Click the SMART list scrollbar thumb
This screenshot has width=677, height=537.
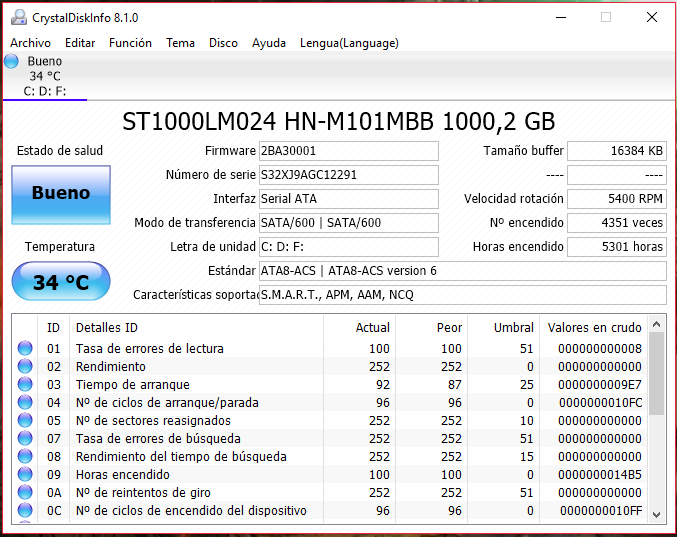[x=657, y=373]
